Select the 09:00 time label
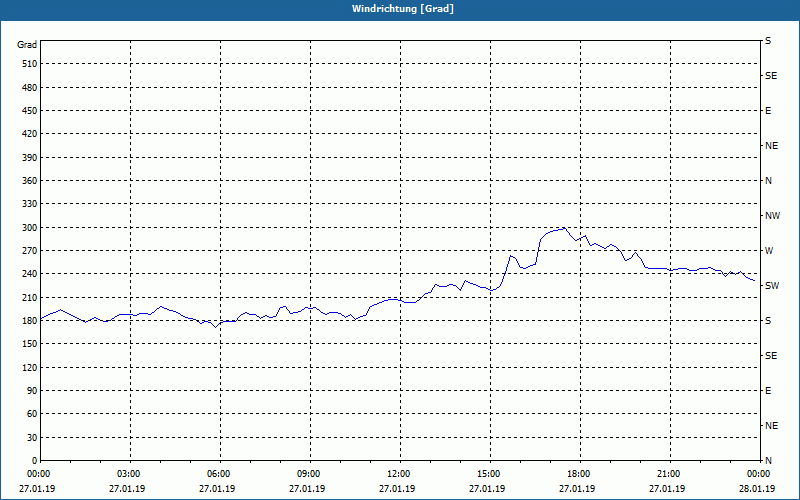The image size is (800, 500). coord(310,474)
